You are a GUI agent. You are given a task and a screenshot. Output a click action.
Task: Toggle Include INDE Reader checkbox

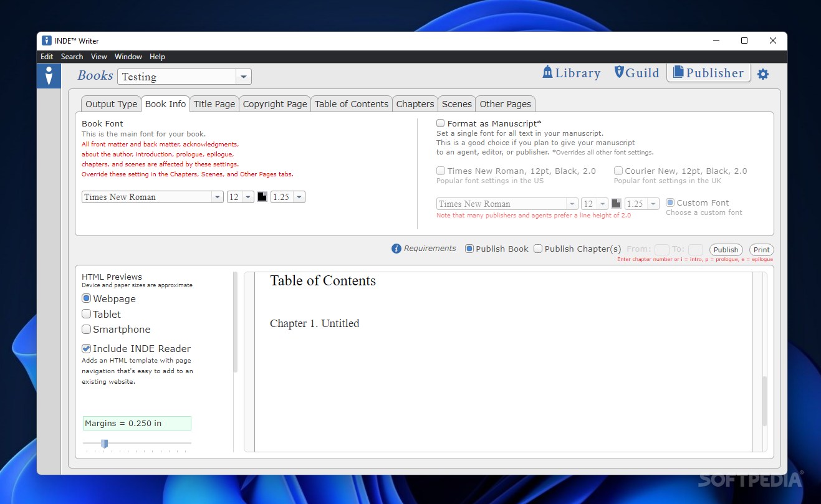(x=87, y=348)
